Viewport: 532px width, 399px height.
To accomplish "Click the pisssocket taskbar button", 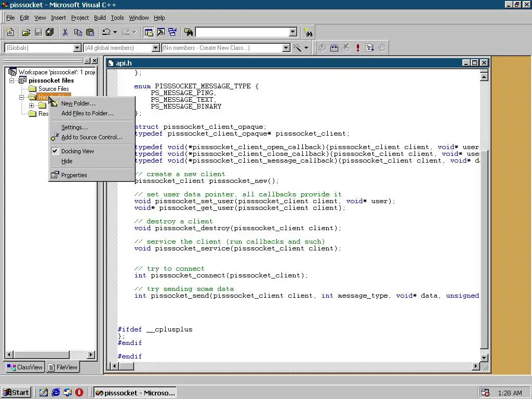I will point(135,393).
